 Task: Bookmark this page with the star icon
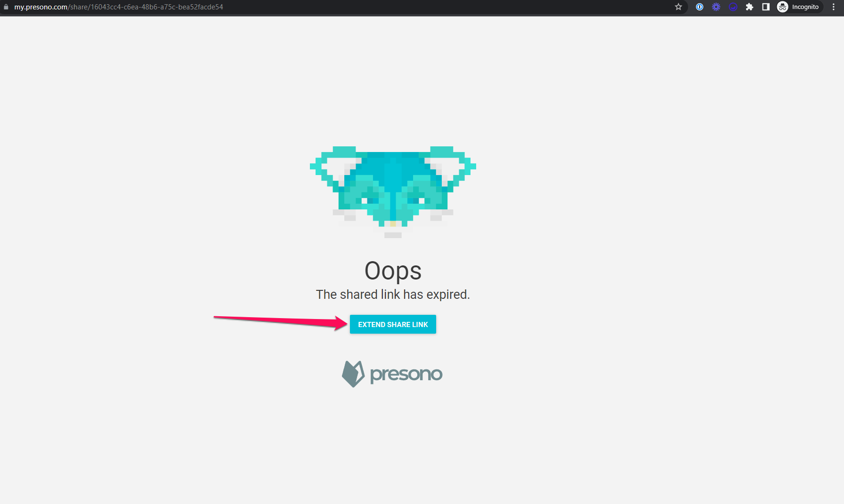coord(678,7)
